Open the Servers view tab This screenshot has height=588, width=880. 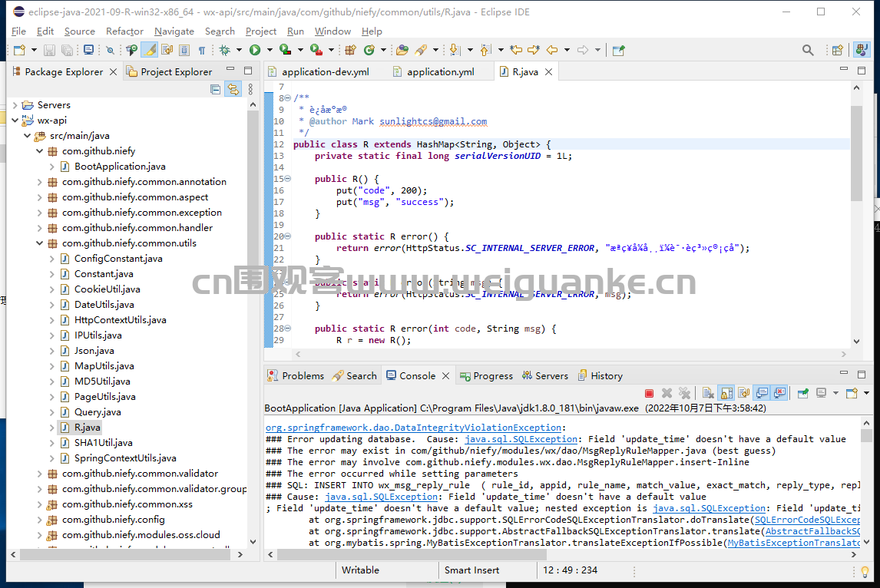545,376
